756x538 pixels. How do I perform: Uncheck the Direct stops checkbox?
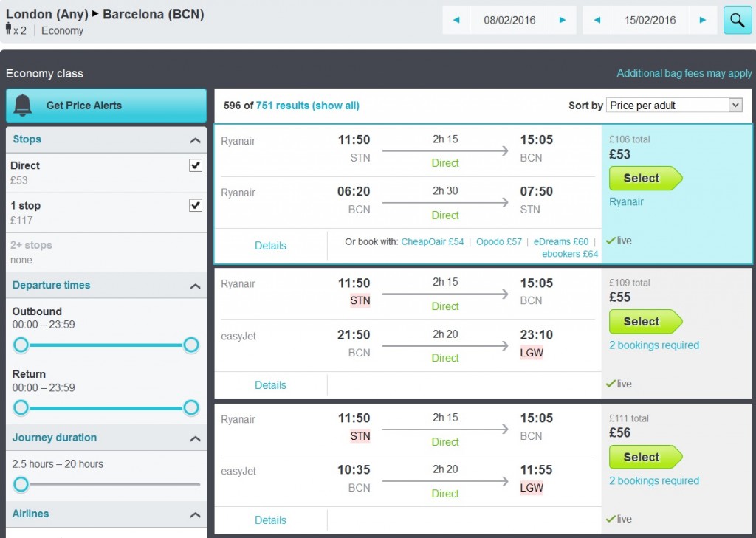pos(195,165)
